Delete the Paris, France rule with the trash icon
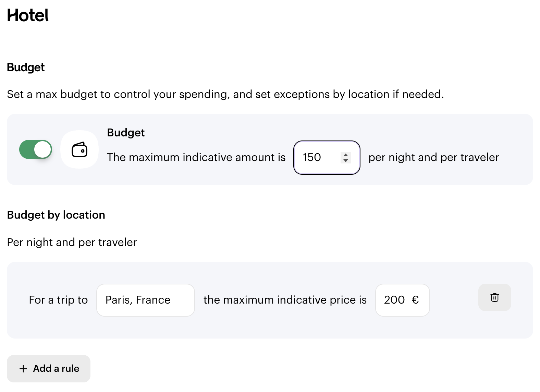540x392 pixels. 494,297
